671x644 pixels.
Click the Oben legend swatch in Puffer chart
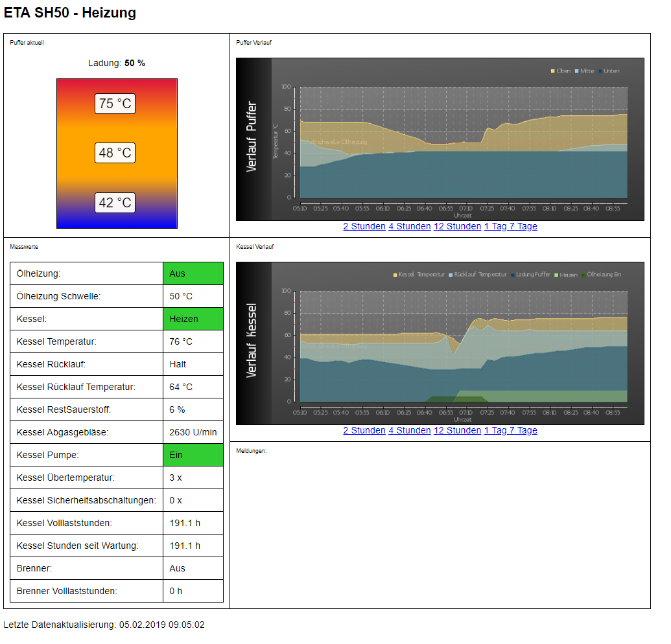pyautogui.click(x=553, y=71)
